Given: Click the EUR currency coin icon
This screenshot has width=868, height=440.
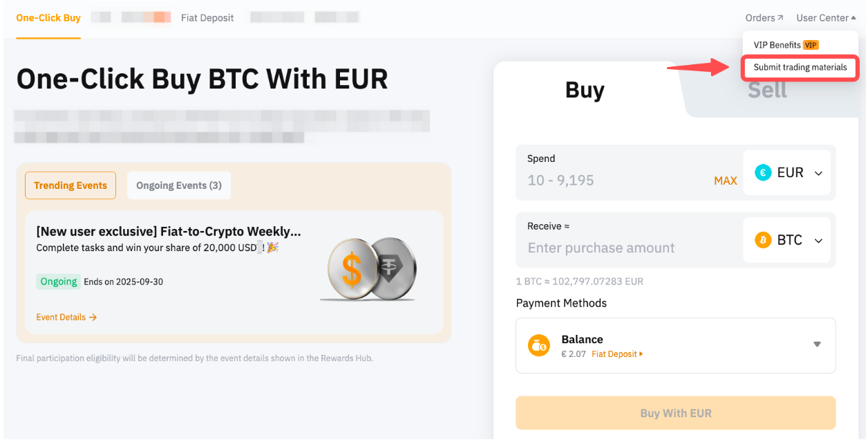Looking at the screenshot, I should 763,173.
